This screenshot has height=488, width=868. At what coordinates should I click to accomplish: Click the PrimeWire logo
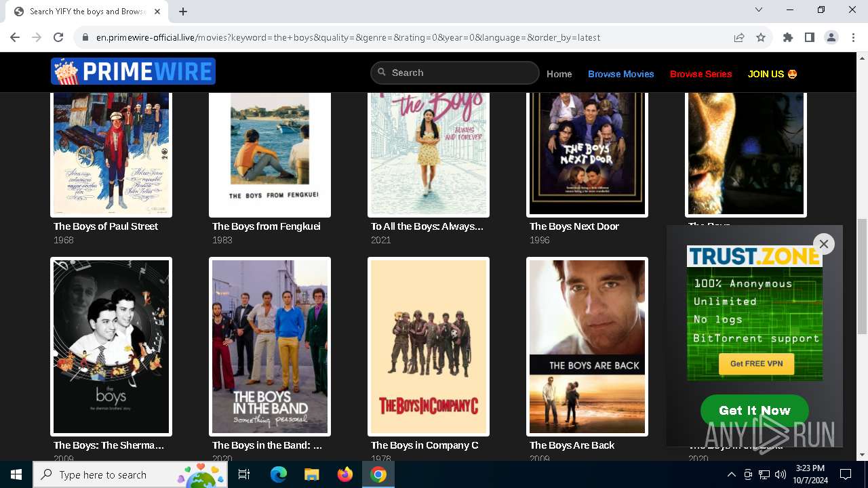pos(133,71)
